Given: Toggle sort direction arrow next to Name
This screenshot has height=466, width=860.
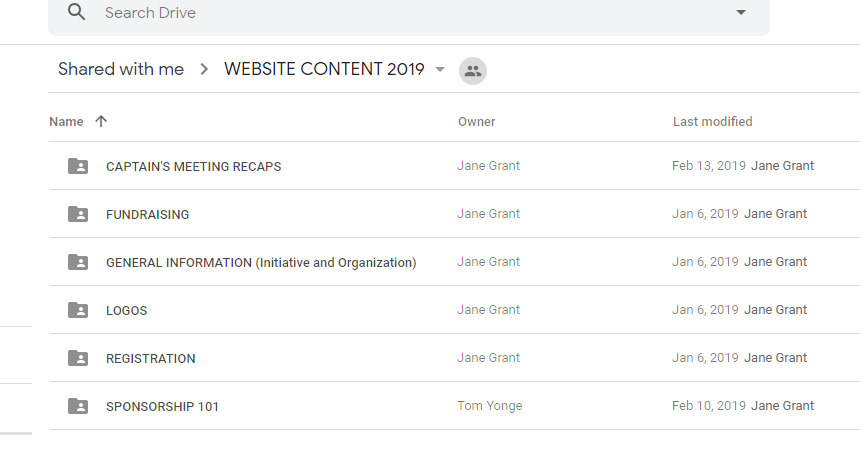Looking at the screenshot, I should tap(101, 121).
